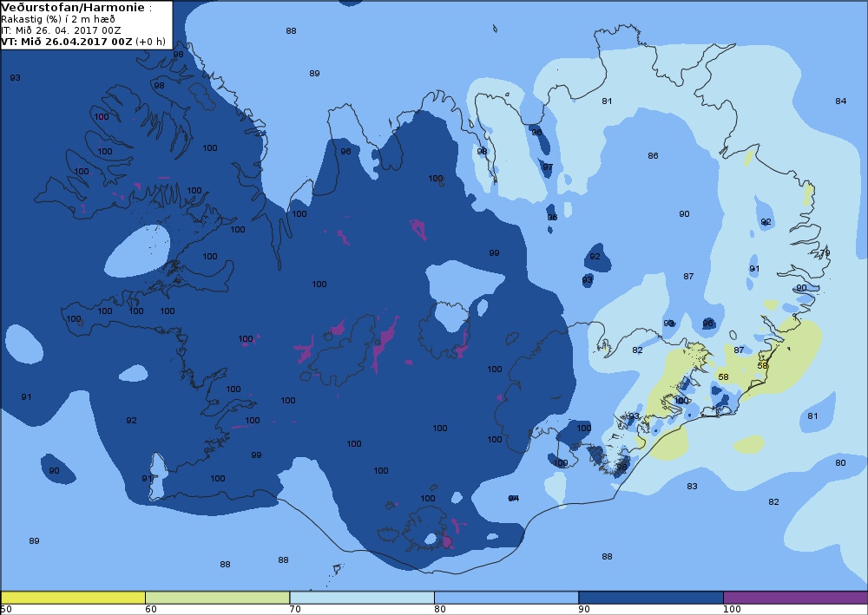
Task: Click the yellow 50–60 legend color band
Action: [x=73, y=598]
